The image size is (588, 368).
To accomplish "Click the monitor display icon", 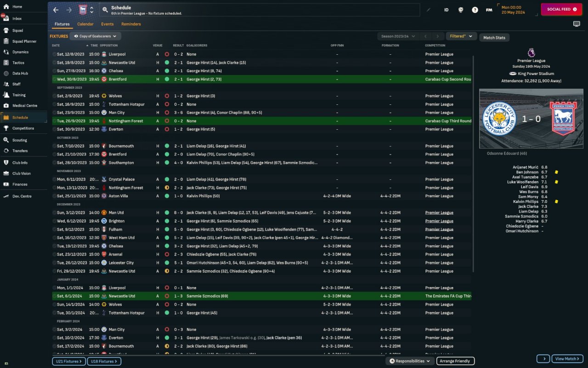I will click(577, 24).
